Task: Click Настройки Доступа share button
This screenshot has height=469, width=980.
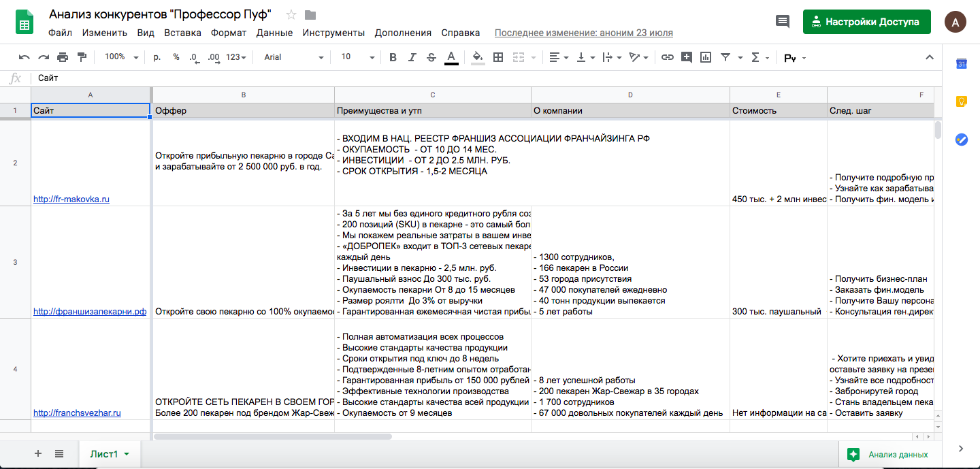Action: click(866, 21)
